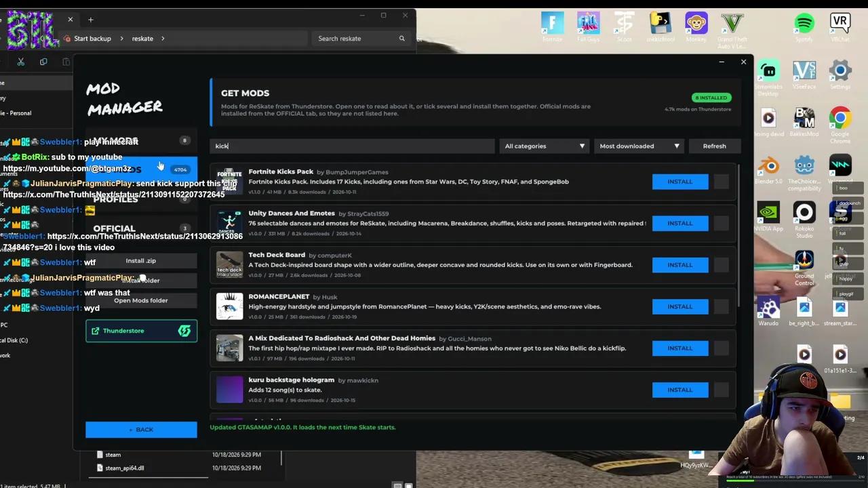This screenshot has width=868, height=488.
Task: Tick the Radioshack mixtape mod checkbox
Action: (x=722, y=348)
